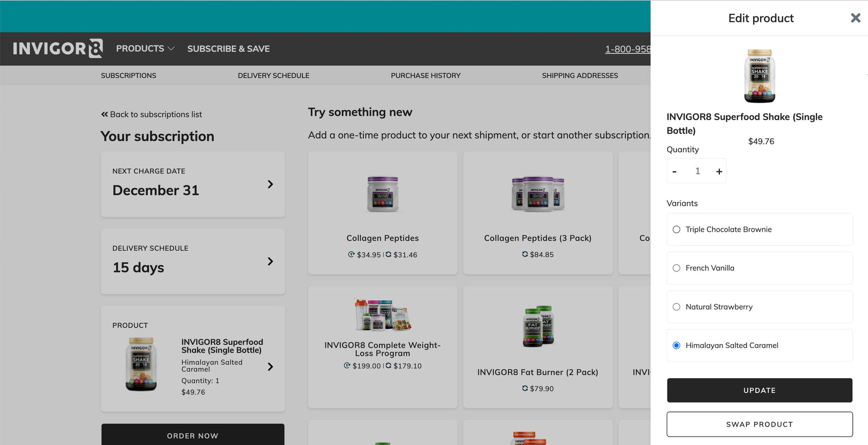Viewport: 868px width, 445px height.
Task: Decrease quantity with minus button
Action: point(674,171)
